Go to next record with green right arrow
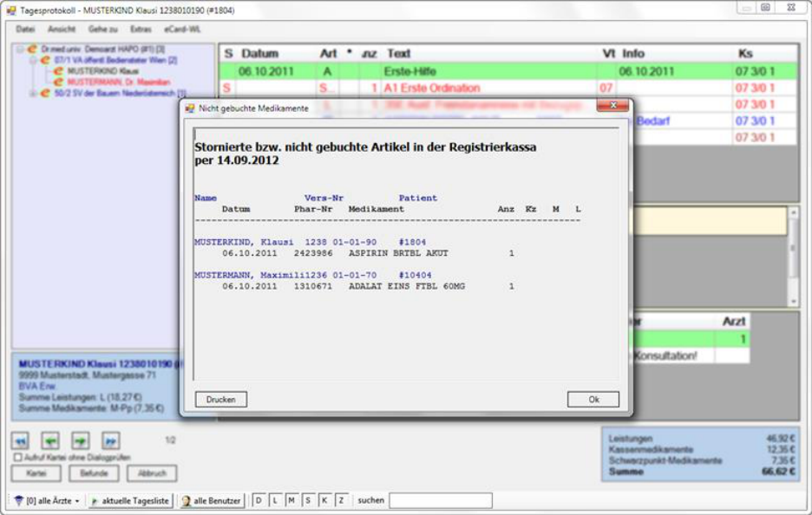This screenshot has height=515, width=812. (x=81, y=441)
